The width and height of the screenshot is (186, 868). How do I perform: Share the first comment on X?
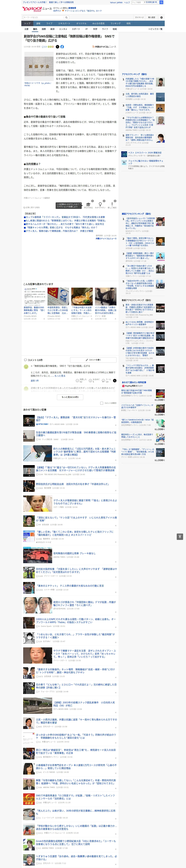(x=115, y=380)
